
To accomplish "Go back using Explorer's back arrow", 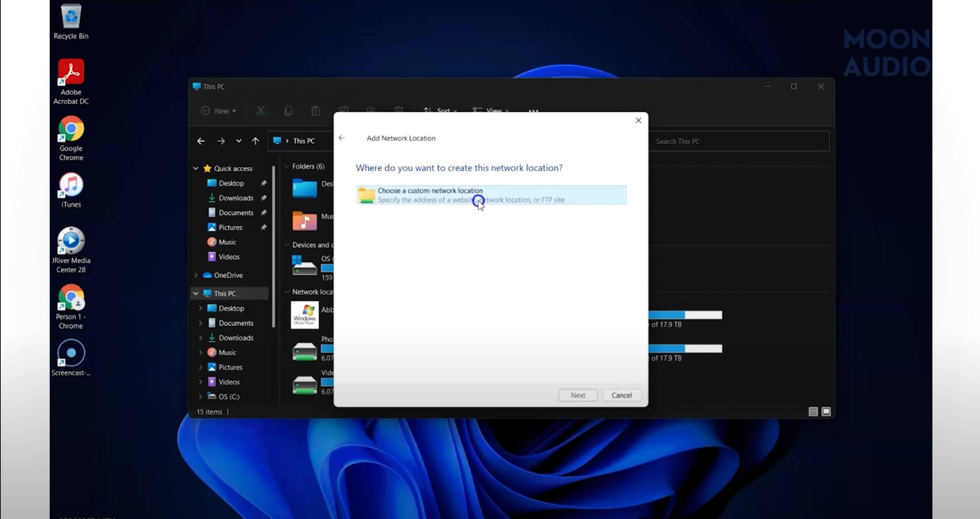I will (201, 141).
